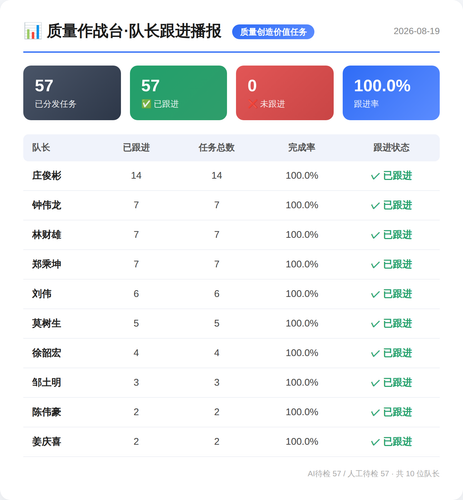Select the green 已跟进 summary card

[178, 93]
